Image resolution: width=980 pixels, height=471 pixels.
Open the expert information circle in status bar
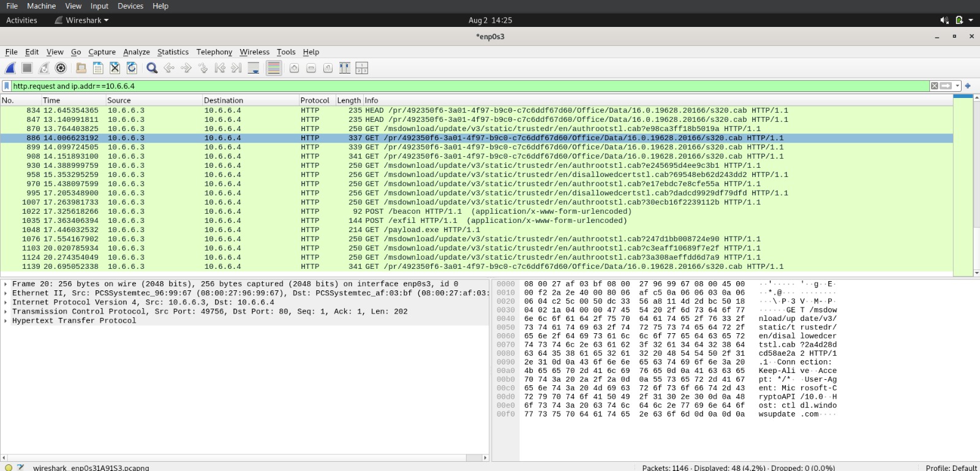pos(9,467)
